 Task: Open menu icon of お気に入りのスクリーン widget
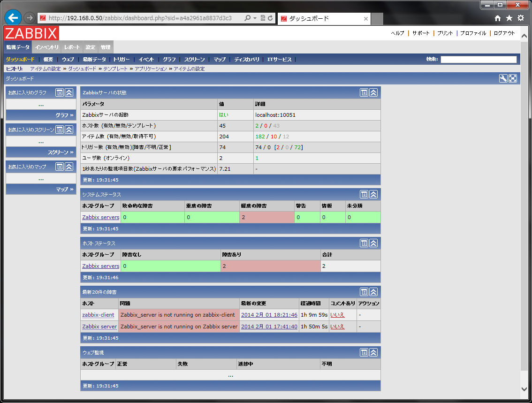click(x=60, y=129)
